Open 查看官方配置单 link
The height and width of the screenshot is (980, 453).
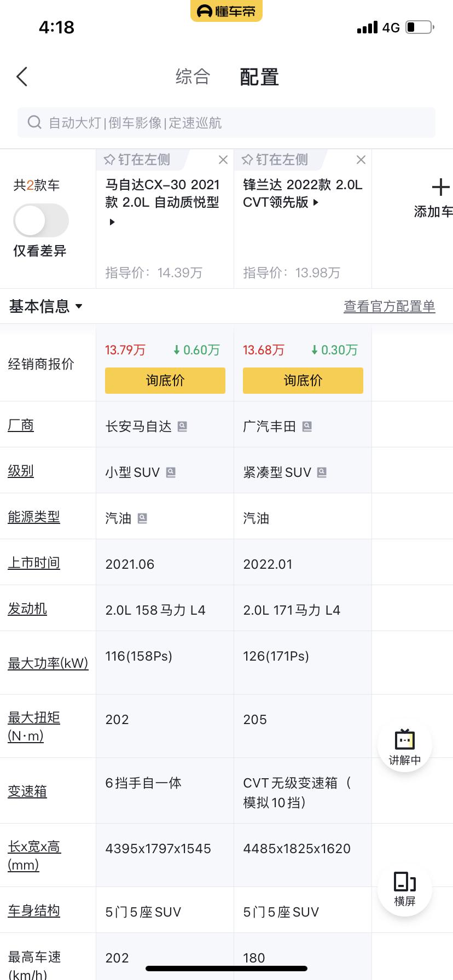coord(390,306)
